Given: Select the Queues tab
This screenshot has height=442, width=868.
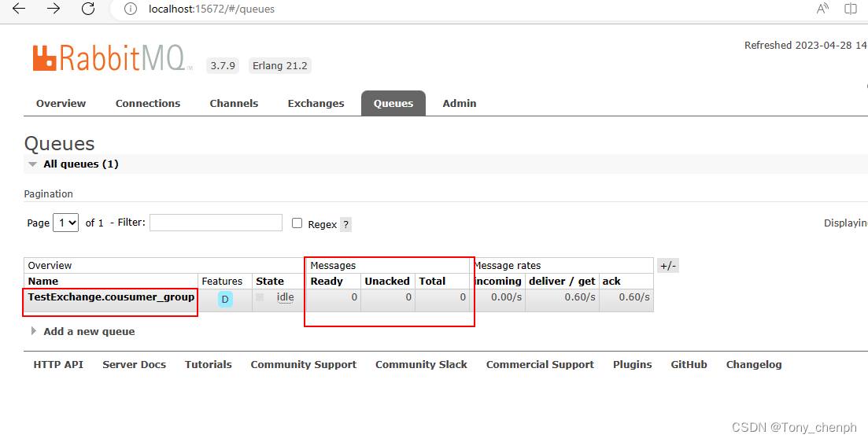Looking at the screenshot, I should click(x=393, y=104).
